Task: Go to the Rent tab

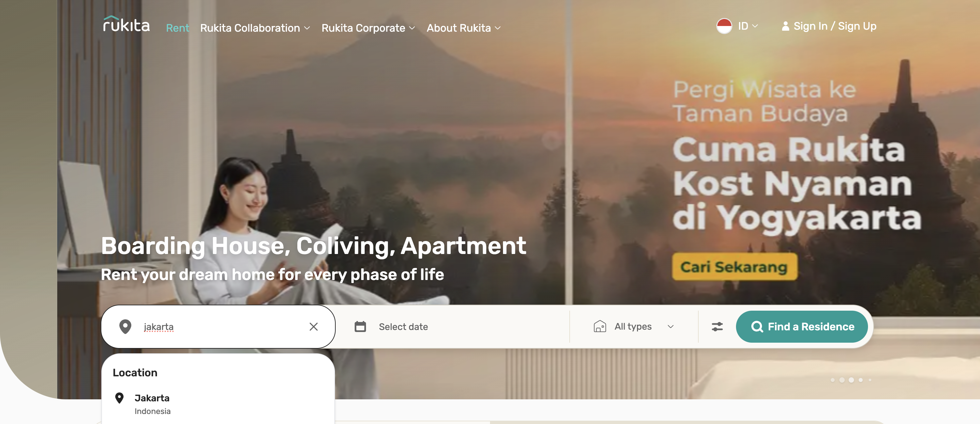Action: click(177, 28)
